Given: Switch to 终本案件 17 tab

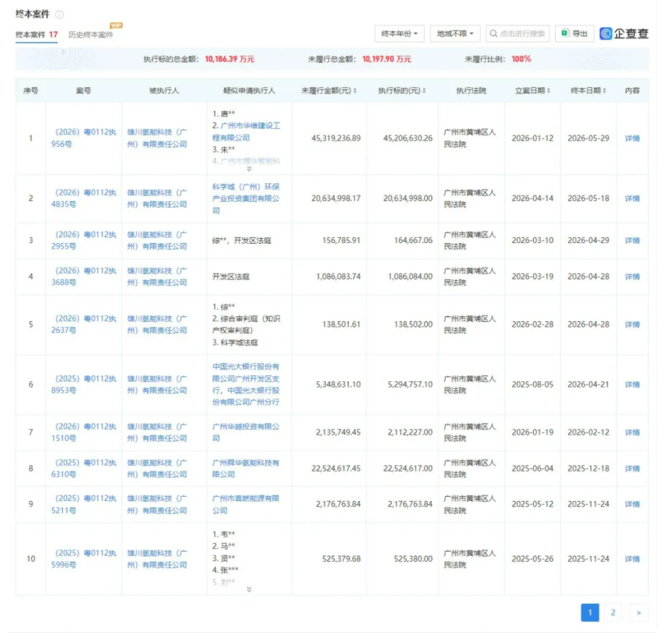Looking at the screenshot, I should tap(37, 35).
